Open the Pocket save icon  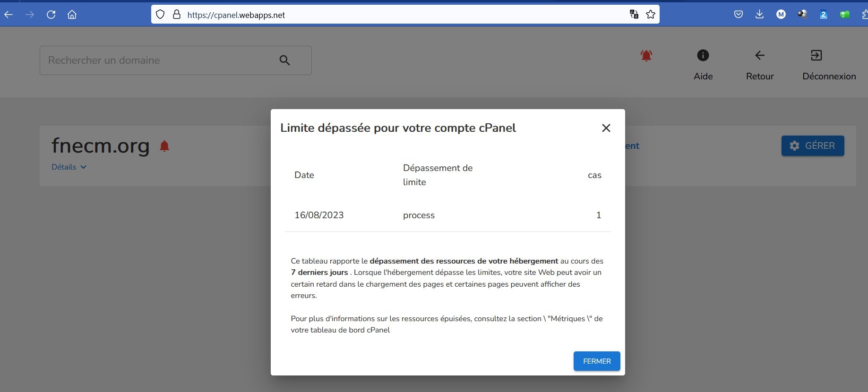pos(739,15)
